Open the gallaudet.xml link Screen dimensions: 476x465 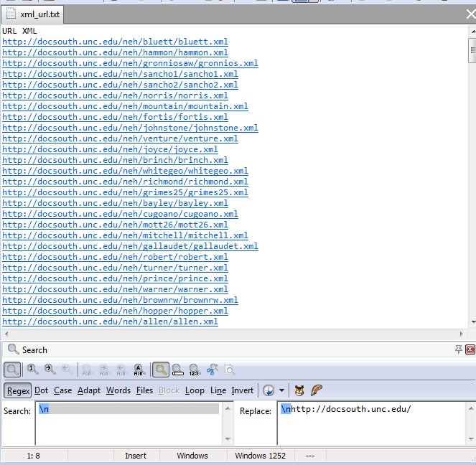point(130,246)
